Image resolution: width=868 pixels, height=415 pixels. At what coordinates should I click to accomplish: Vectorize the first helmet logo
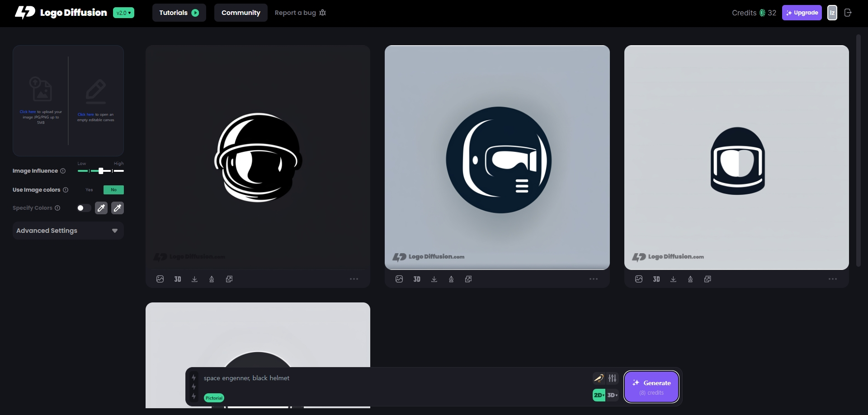click(212, 279)
